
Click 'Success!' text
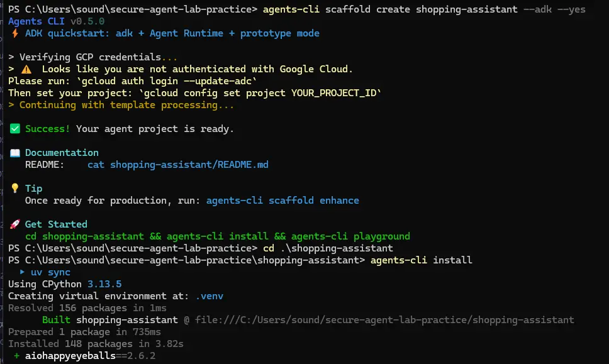47,129
